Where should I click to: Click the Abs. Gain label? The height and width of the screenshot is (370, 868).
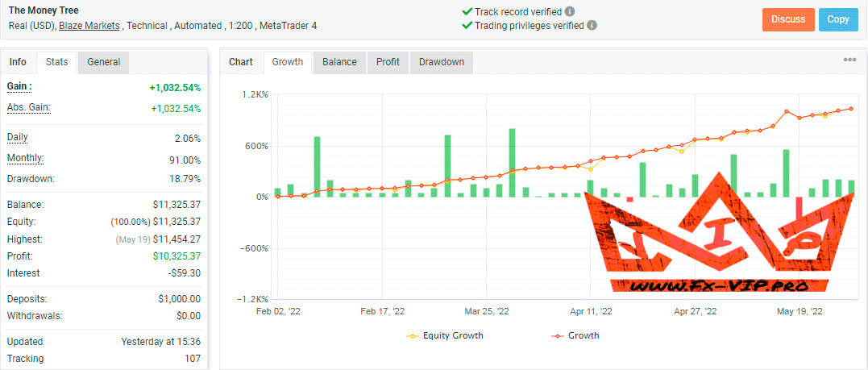29,107
